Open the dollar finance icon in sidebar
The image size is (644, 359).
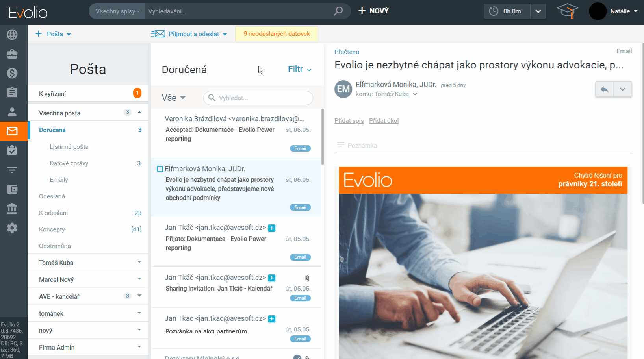(x=12, y=73)
